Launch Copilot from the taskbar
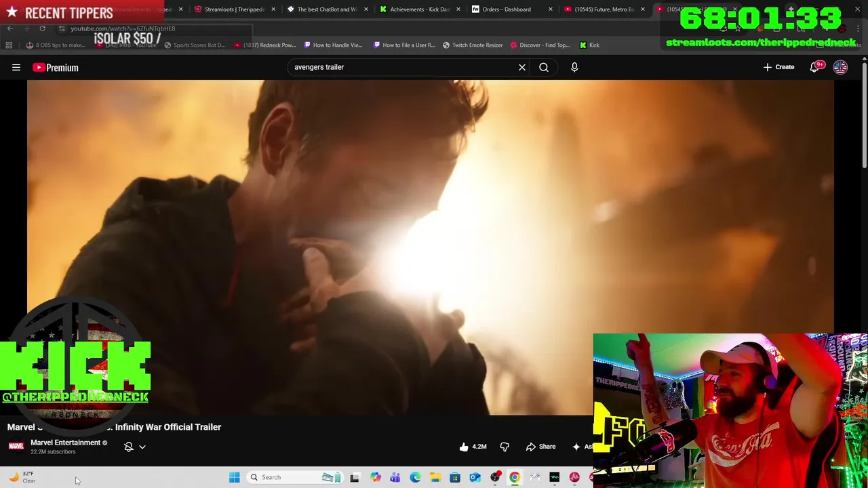Viewport: 868px width, 488px height. (375, 477)
